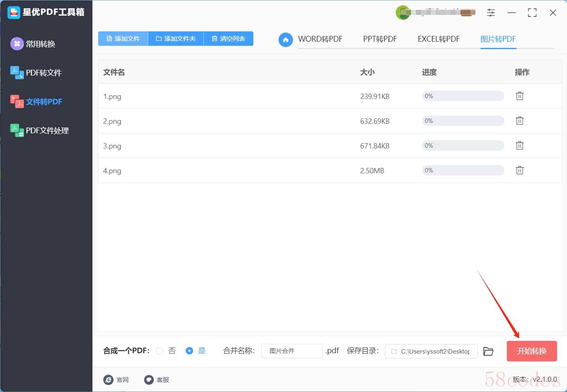The width and height of the screenshot is (567, 392).
Task: Switch to the WORD转PDF tab
Action: (x=320, y=39)
